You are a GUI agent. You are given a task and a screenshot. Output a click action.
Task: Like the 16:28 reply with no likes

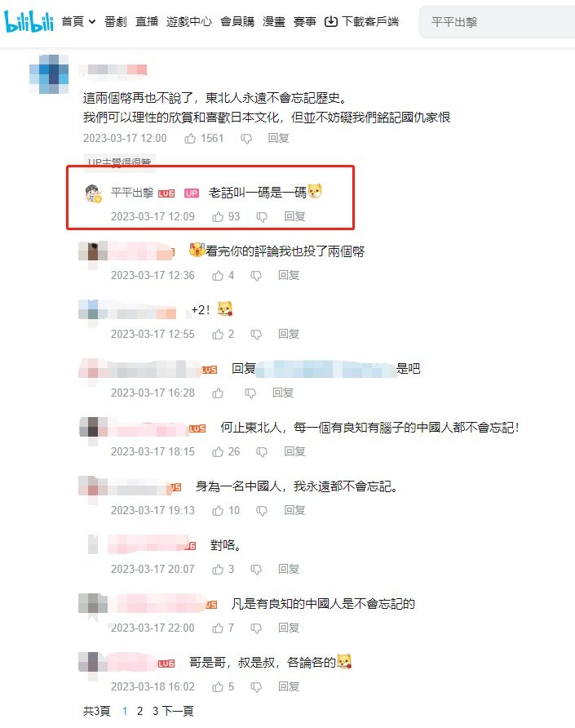218,393
